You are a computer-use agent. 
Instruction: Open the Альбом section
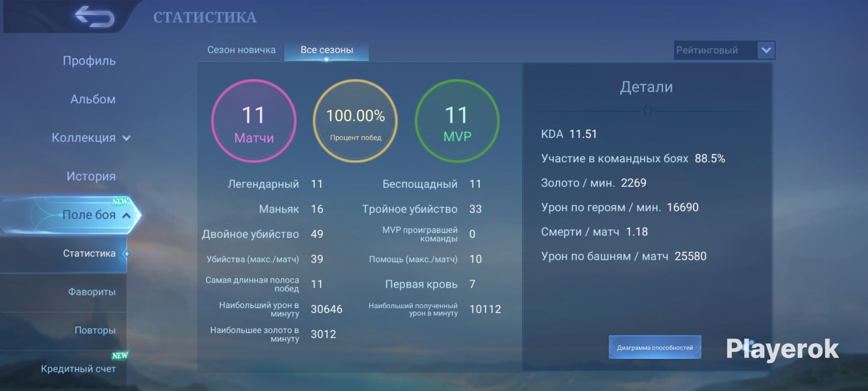click(93, 99)
